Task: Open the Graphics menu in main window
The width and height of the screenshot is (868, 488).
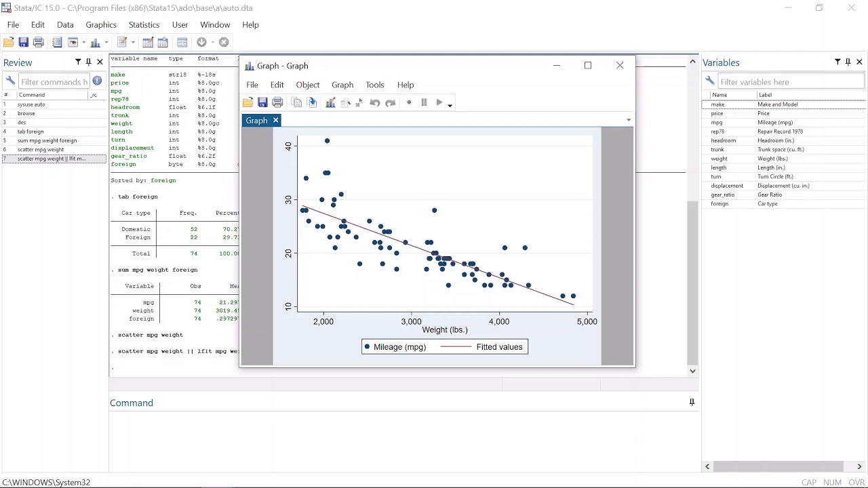Action: click(101, 24)
